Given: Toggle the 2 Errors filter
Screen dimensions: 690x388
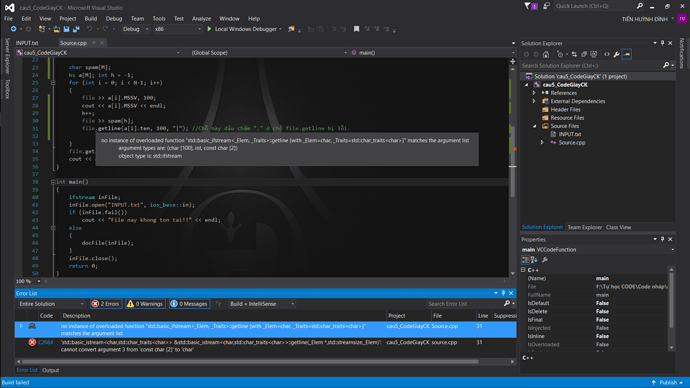Looking at the screenshot, I should coord(106,304).
